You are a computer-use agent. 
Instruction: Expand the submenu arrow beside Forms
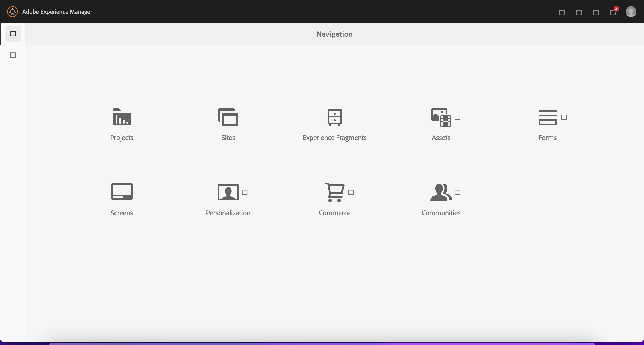tap(564, 117)
